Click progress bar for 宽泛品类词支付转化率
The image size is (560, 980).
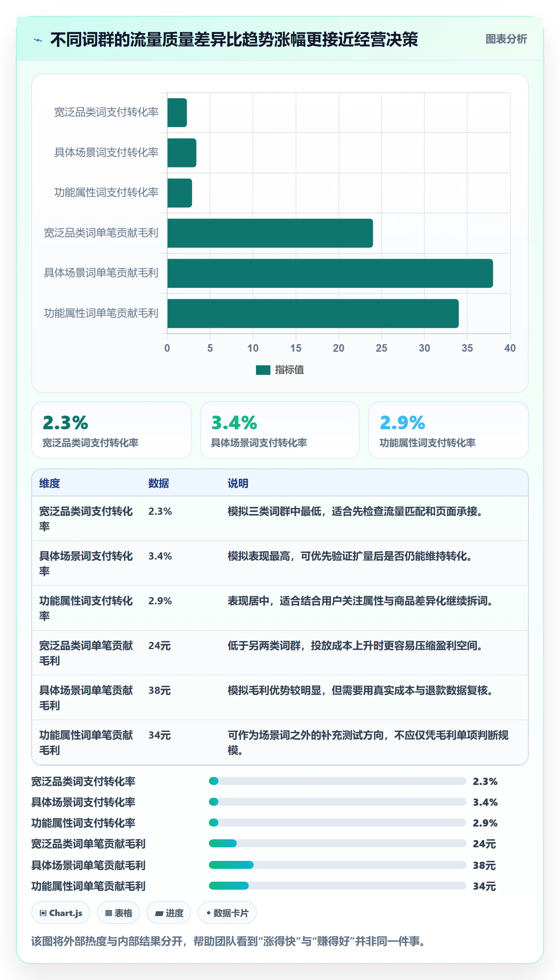click(x=337, y=781)
